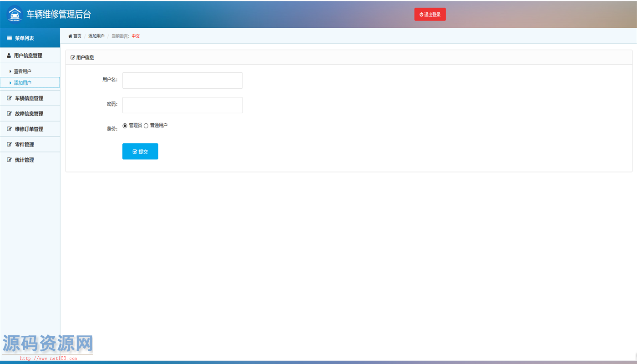637x364 pixels.
Task: Click the 当前语言 label text
Action: click(x=121, y=36)
